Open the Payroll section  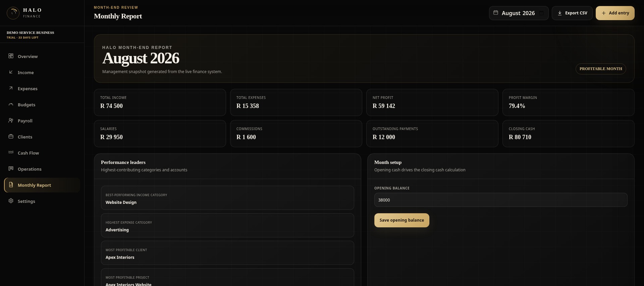[x=42, y=121]
